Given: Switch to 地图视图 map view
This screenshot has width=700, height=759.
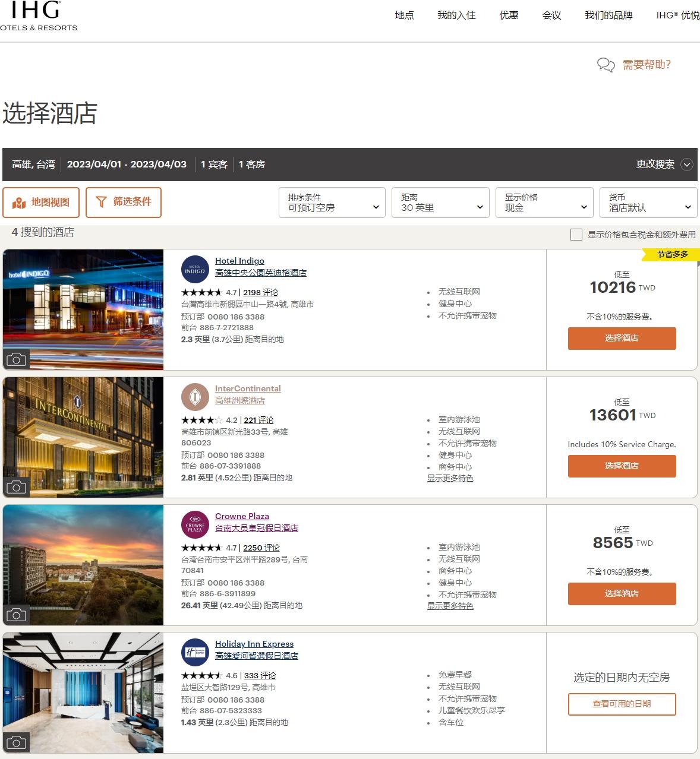Looking at the screenshot, I should tap(41, 203).
